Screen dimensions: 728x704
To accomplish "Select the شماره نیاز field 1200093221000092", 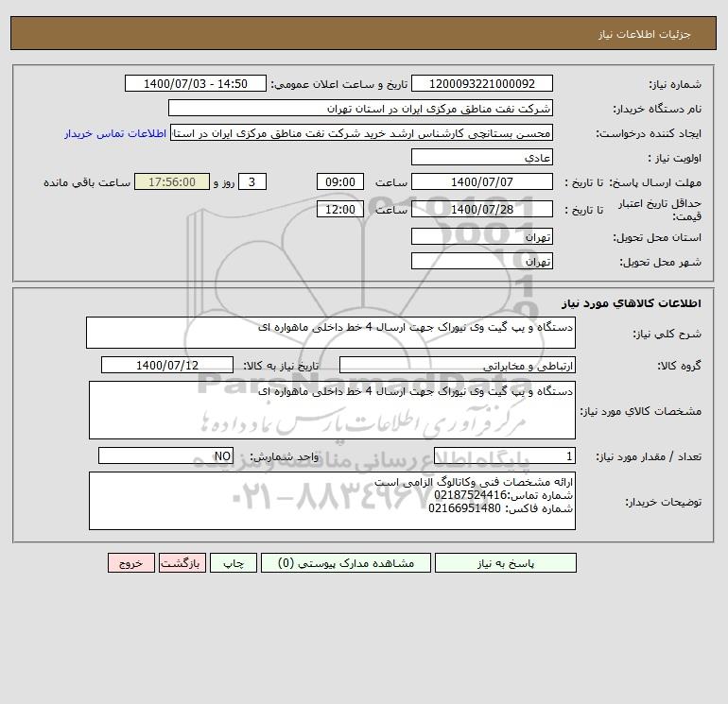I will pos(482,83).
